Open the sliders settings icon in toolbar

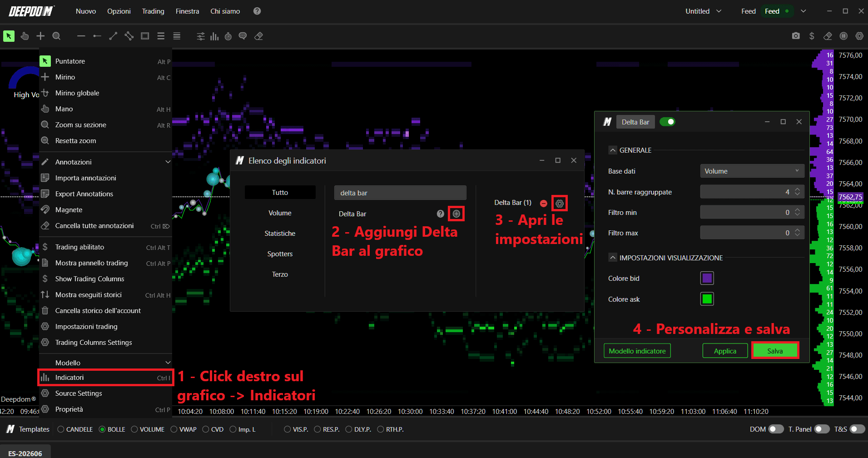201,36
